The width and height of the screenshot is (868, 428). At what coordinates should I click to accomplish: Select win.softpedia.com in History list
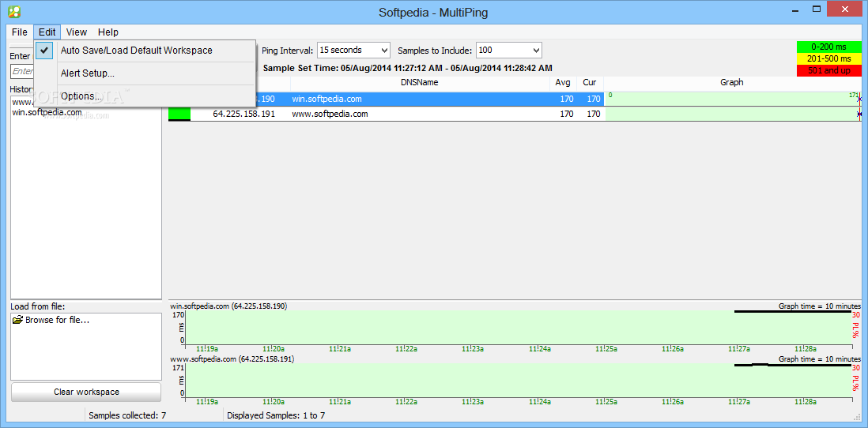[47, 112]
